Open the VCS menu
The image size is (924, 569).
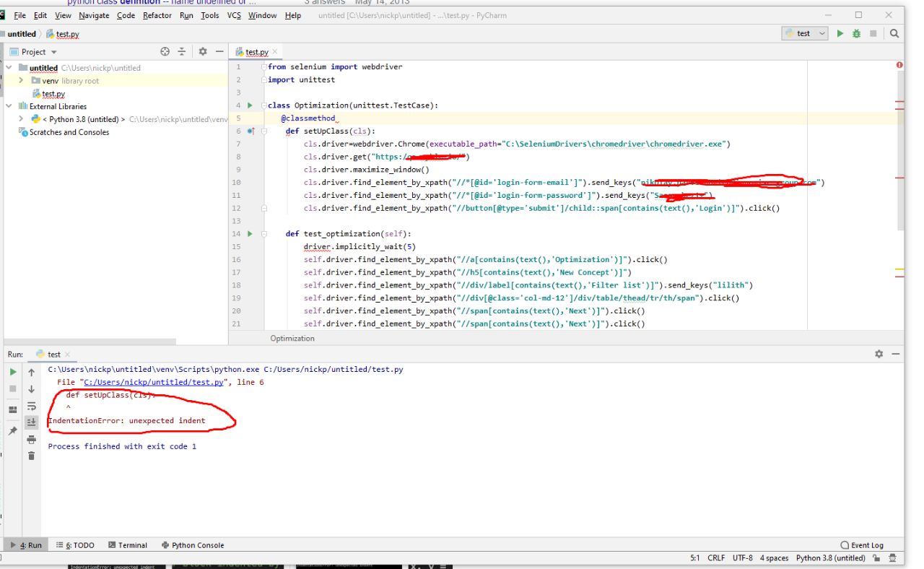pos(234,15)
